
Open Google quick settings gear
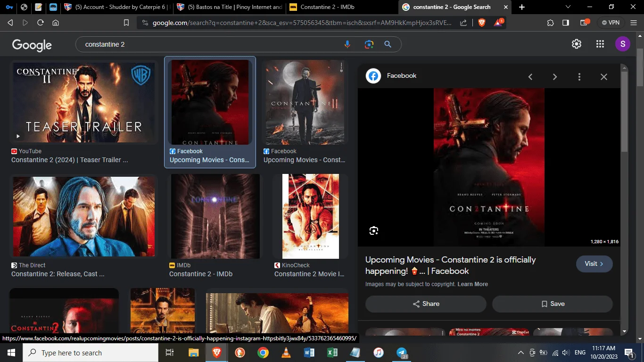pos(577,44)
